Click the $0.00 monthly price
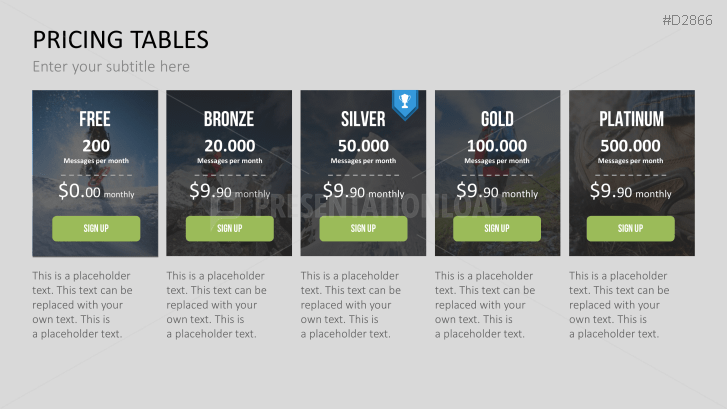This screenshot has height=409, width=727. (x=95, y=191)
